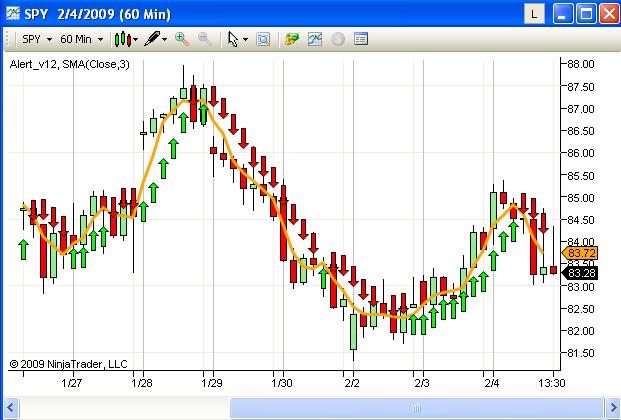This screenshot has height=420, width=621.
Task: Click the grayed zoom out magnifier
Action: click(205, 39)
